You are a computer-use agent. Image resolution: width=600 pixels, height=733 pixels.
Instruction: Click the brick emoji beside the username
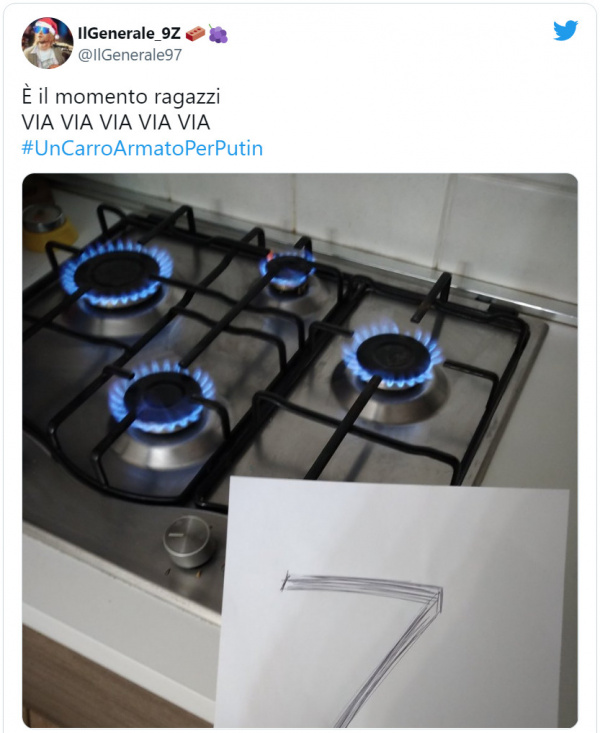click(x=195, y=34)
